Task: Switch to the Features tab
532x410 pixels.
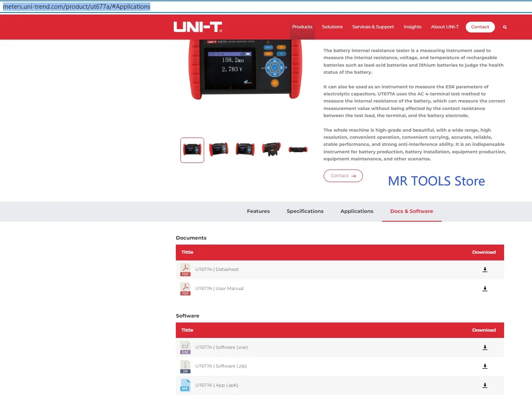Action: pos(258,211)
